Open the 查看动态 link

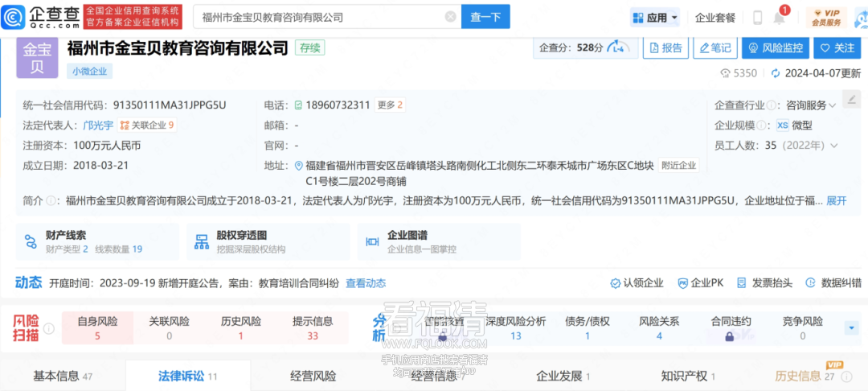pyautogui.click(x=366, y=283)
